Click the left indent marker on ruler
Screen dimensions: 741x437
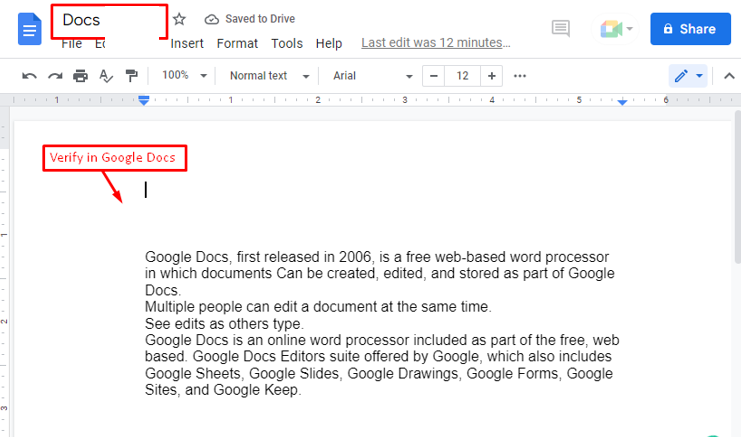tap(144, 100)
